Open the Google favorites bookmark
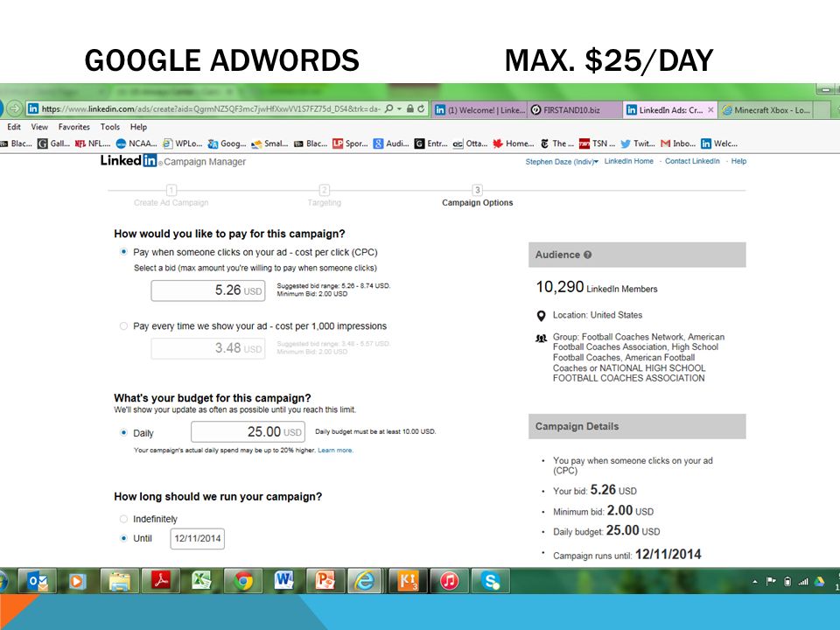 (x=227, y=143)
